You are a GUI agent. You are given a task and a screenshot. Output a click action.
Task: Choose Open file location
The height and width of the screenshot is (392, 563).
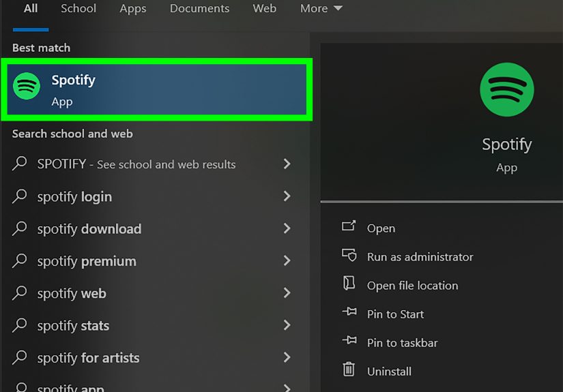pos(413,286)
